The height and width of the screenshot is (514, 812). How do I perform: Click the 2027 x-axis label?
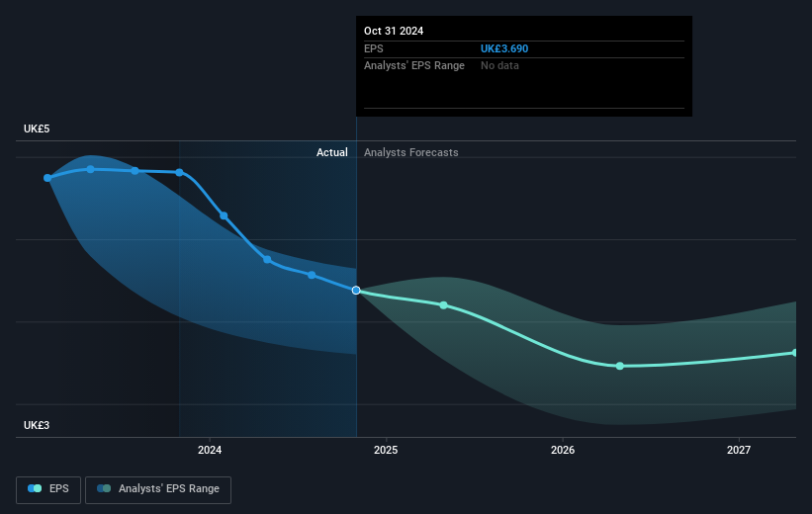coord(739,450)
